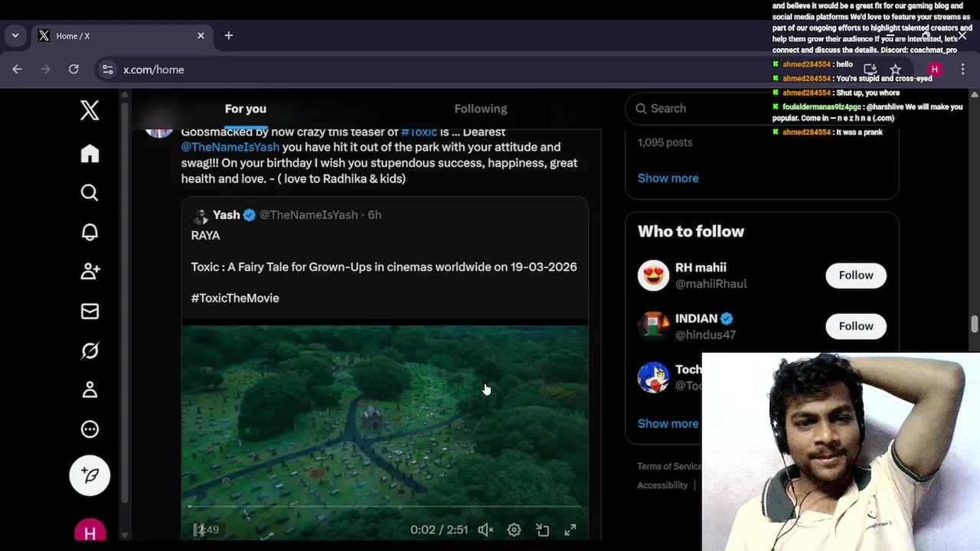Image resolution: width=980 pixels, height=551 pixels.
Task: Open video playback settings gear
Action: (514, 530)
